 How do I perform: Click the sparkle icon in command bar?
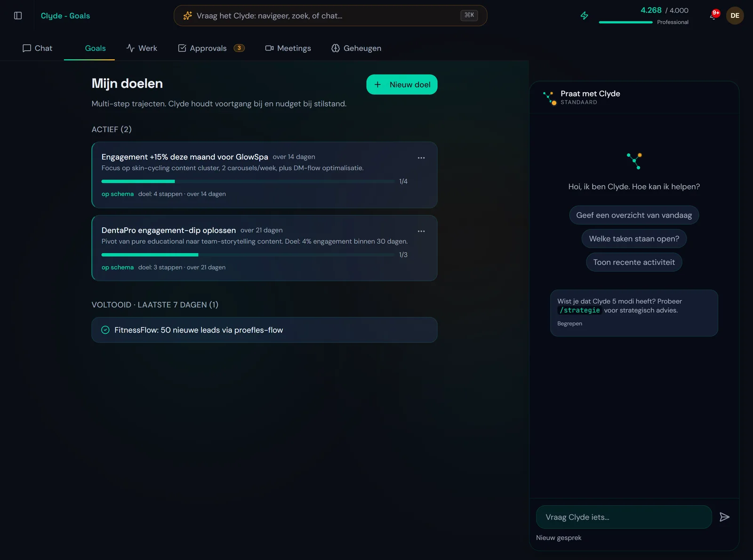coord(187,16)
